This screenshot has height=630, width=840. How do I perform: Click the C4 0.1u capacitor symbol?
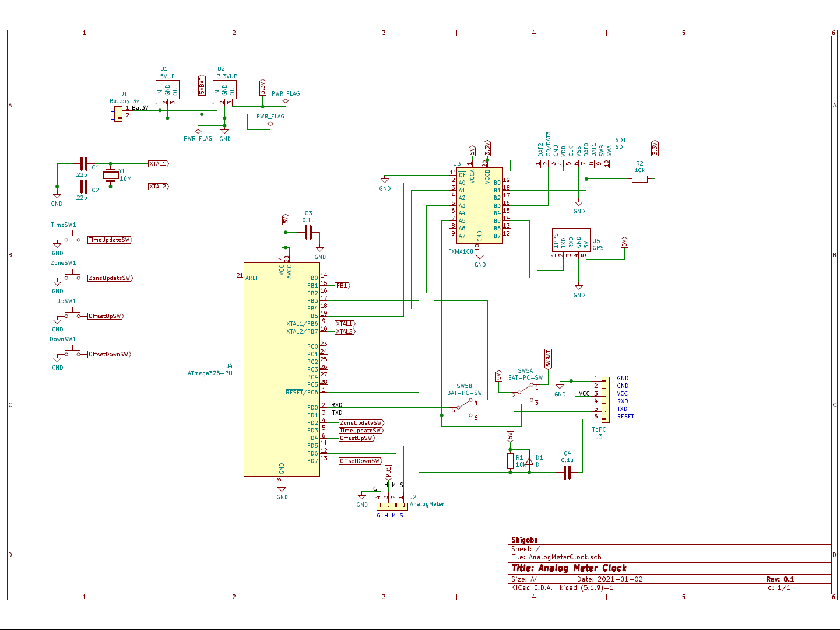pos(567,472)
